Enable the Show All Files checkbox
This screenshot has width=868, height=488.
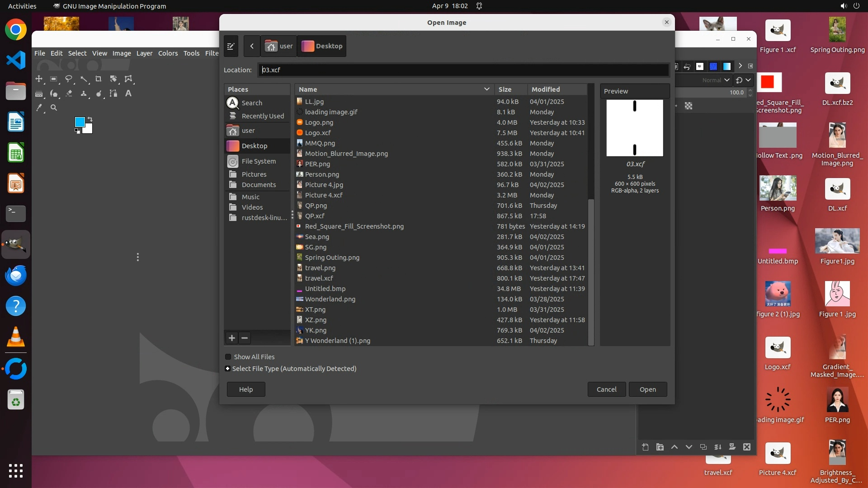coord(228,357)
